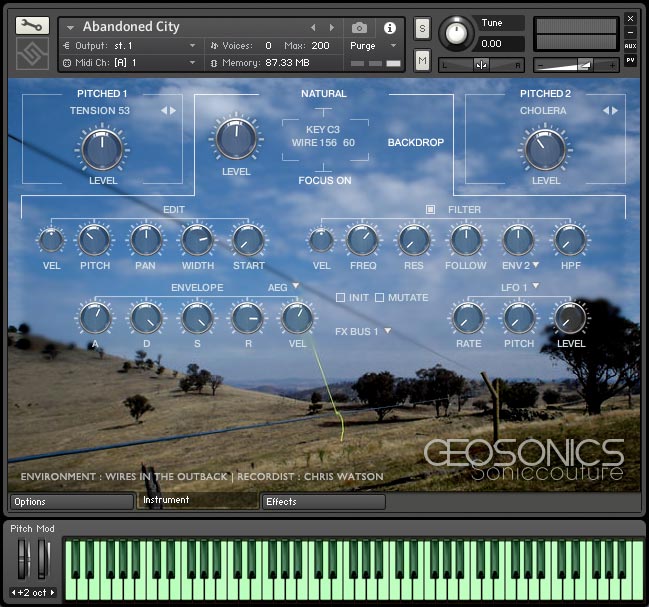649x607 pixels.
Task: Click the Edit PAN knob
Action: pyautogui.click(x=146, y=240)
